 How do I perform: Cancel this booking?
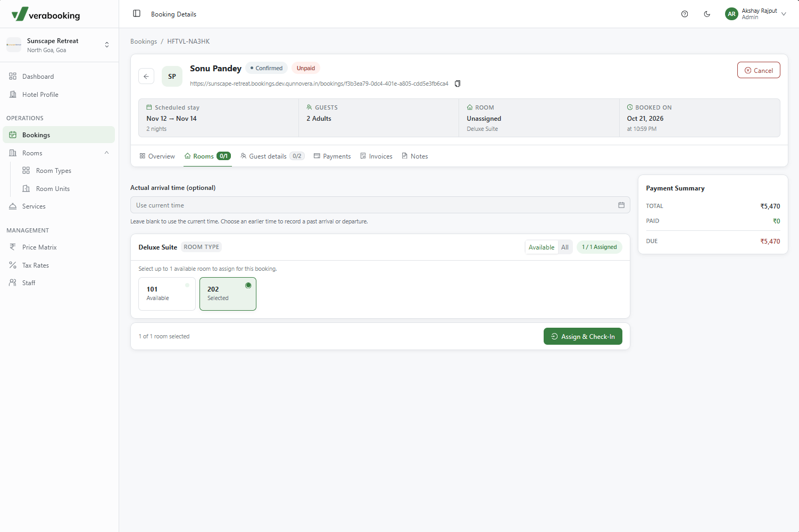(759, 70)
